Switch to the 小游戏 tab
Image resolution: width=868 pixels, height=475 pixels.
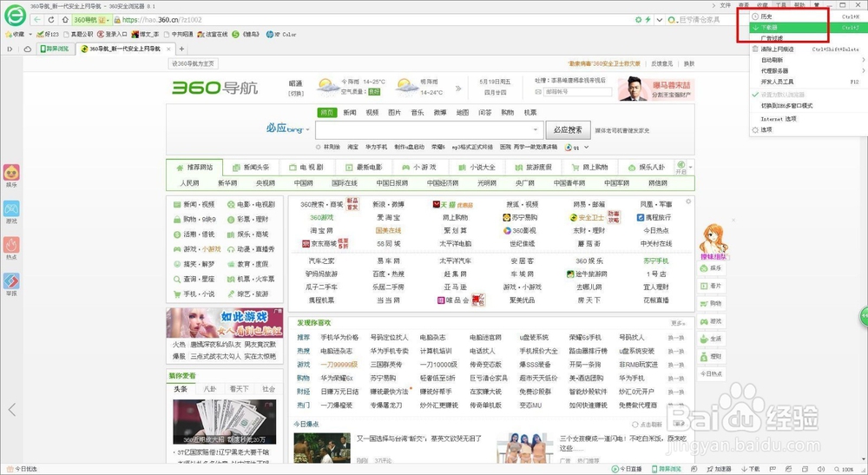pos(419,168)
